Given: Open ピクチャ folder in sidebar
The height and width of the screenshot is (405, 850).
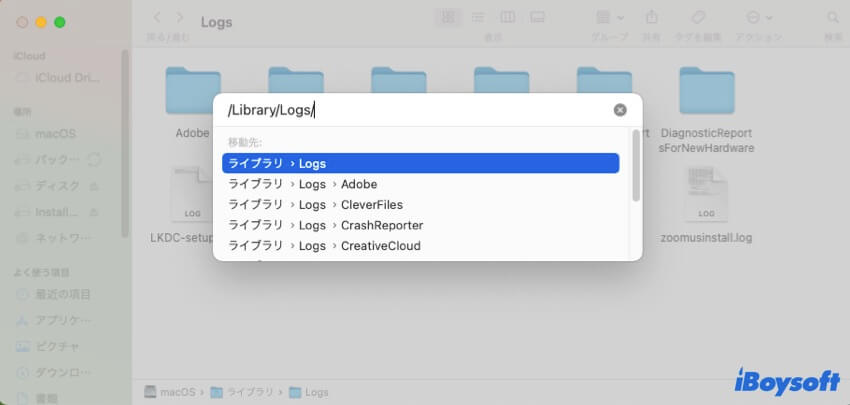Looking at the screenshot, I should 48,346.
